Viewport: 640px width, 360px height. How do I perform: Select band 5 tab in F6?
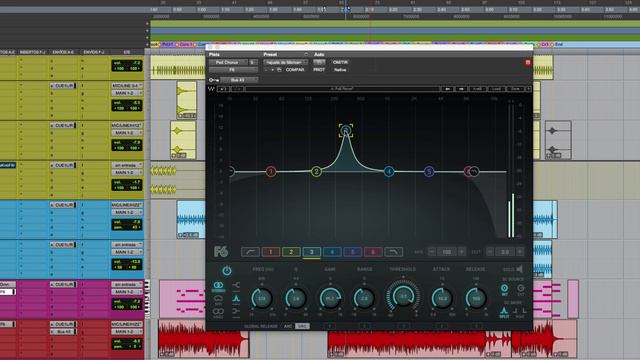pyautogui.click(x=352, y=252)
